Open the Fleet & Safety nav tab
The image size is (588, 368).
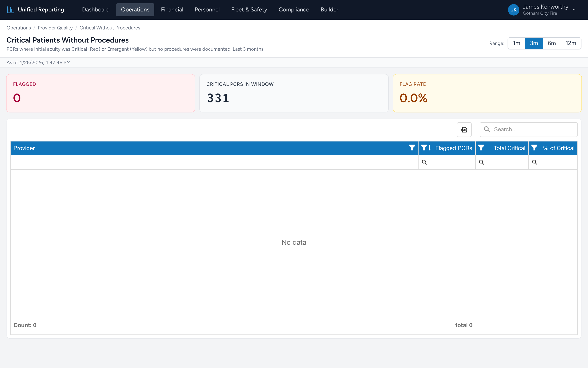pyautogui.click(x=249, y=10)
